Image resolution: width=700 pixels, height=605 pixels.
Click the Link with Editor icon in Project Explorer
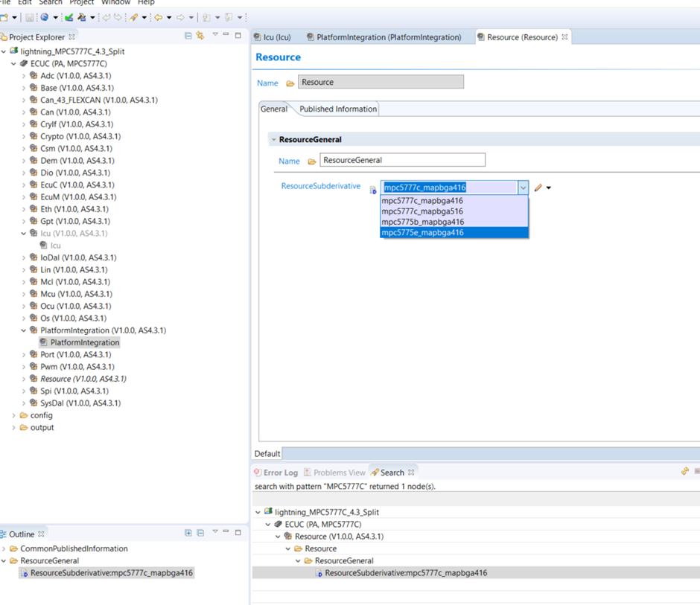(200, 36)
